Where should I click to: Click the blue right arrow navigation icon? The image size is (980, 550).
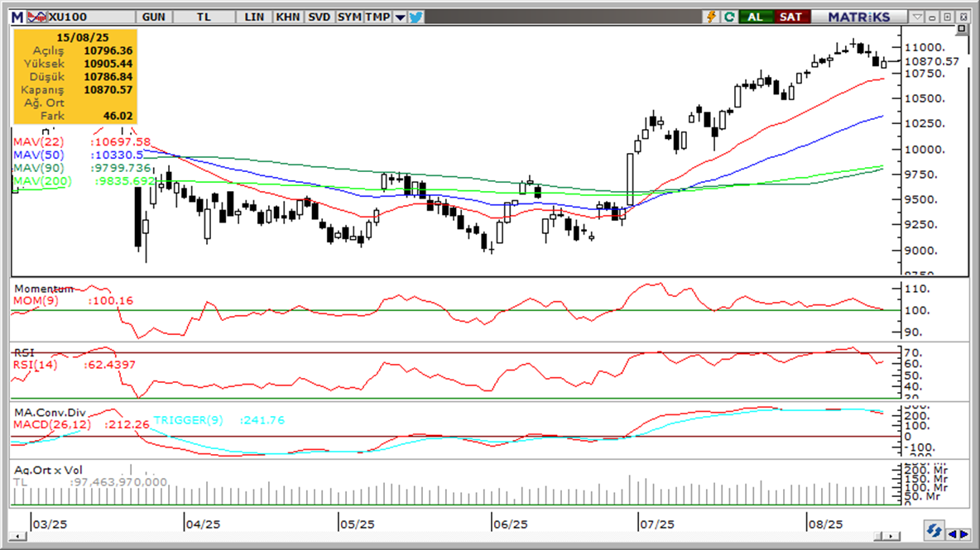(x=963, y=534)
